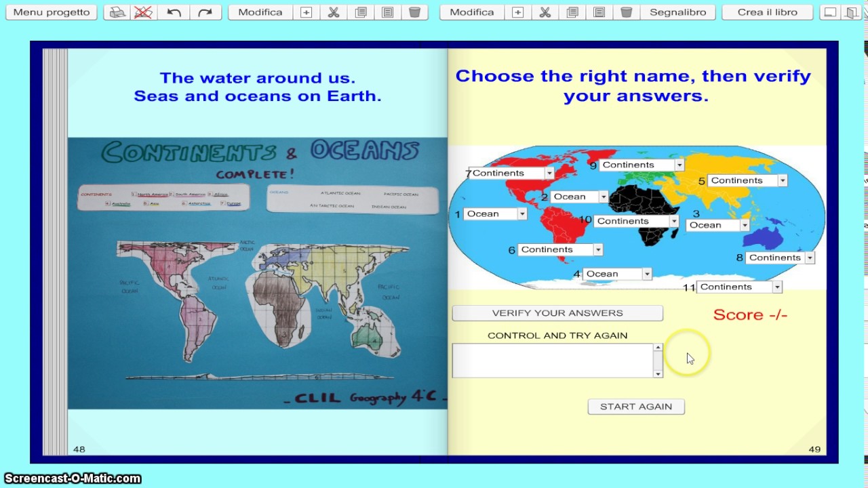Screen dimensions: 868x488
Task: Open dropdown number 1 showing Ocean
Action: pyautogui.click(x=496, y=213)
